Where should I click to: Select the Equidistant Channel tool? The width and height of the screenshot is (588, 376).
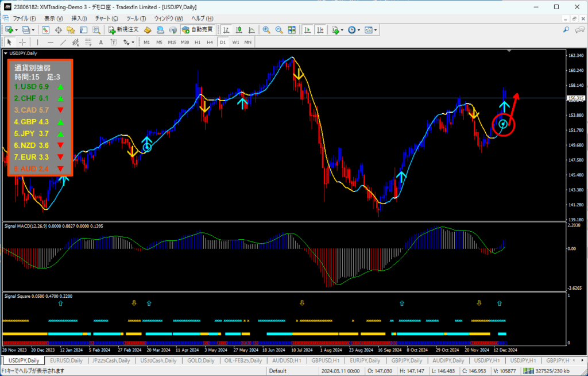tap(75, 42)
